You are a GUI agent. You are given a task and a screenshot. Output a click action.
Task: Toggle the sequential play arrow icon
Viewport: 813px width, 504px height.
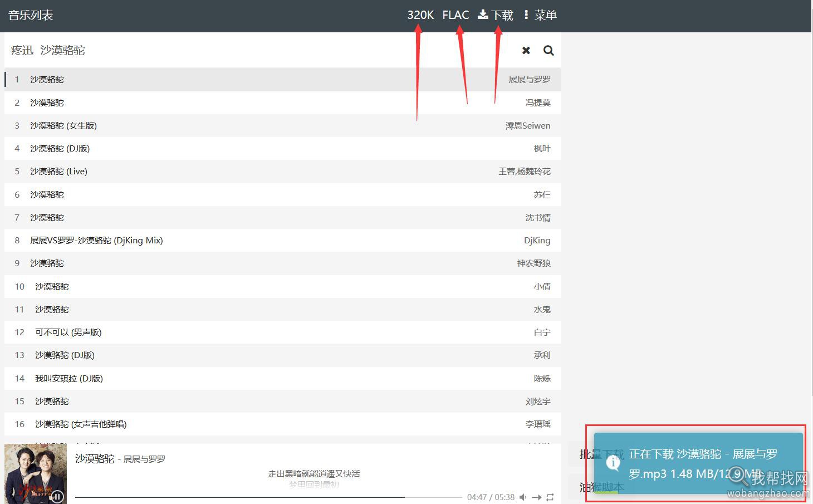537,497
